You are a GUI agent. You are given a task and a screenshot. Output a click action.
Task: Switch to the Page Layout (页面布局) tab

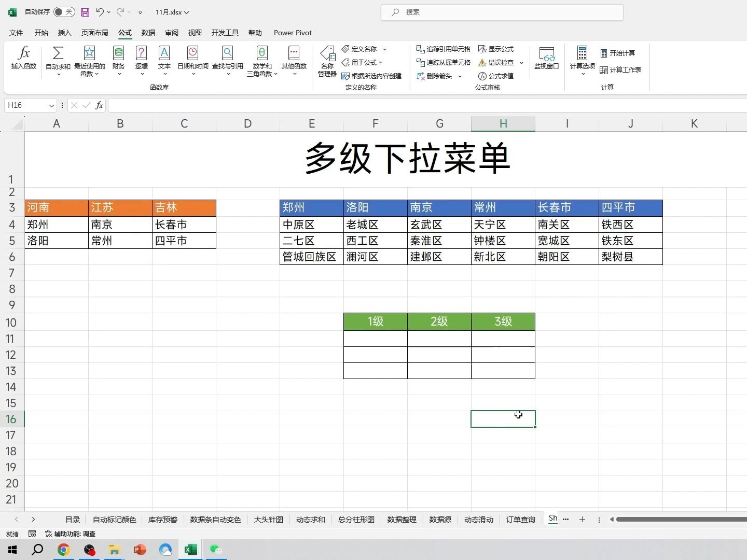click(95, 33)
